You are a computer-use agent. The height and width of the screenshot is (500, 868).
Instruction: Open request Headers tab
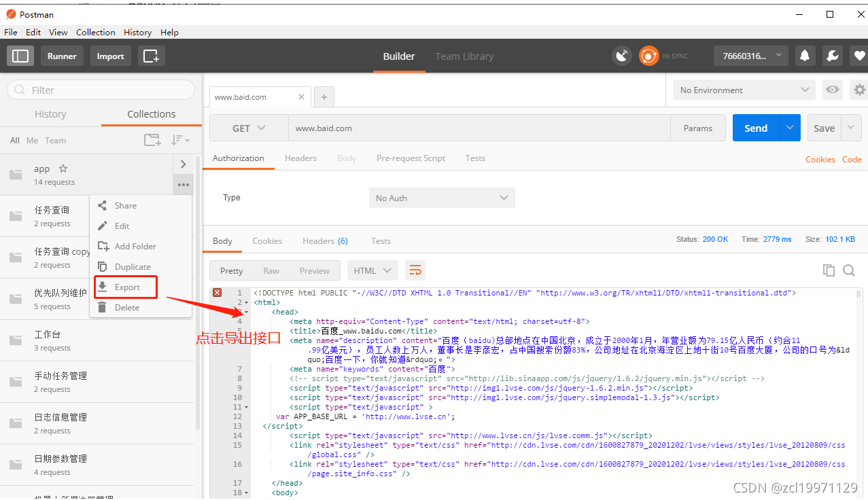(x=300, y=158)
